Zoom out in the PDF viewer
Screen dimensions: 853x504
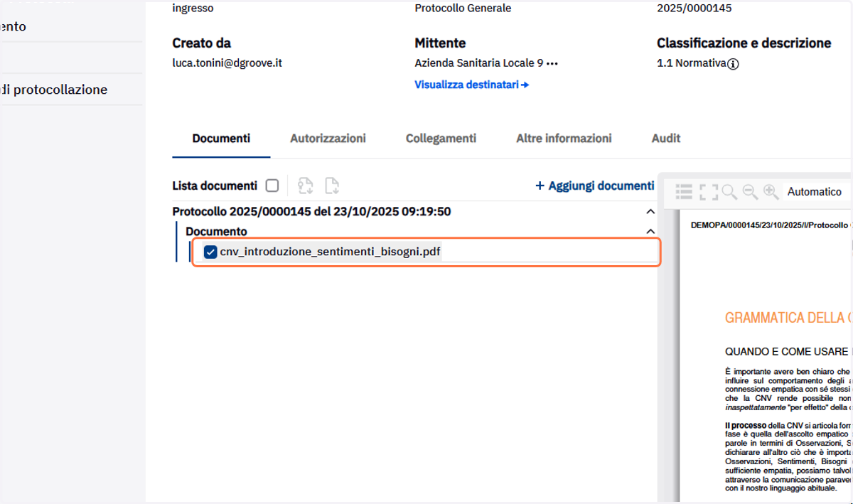point(750,191)
